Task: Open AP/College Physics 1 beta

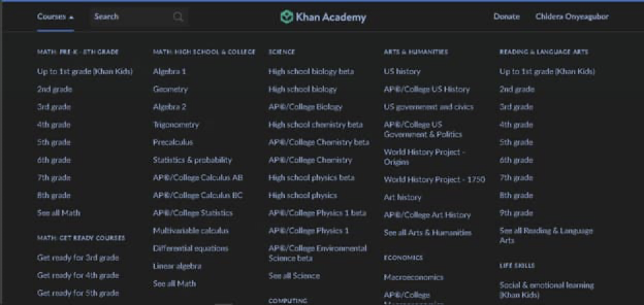Action: [317, 212]
